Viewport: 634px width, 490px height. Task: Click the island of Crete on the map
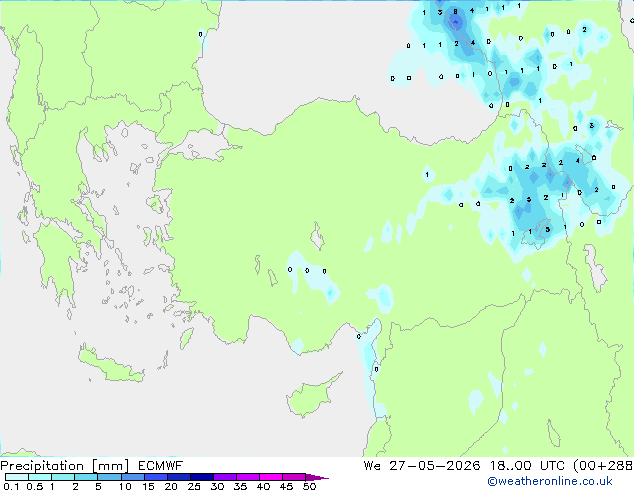point(110,365)
